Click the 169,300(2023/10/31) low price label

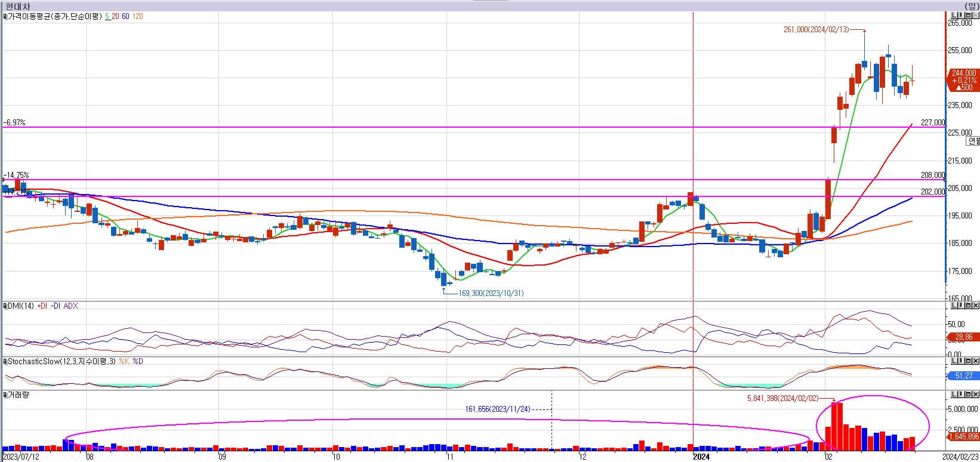click(491, 294)
